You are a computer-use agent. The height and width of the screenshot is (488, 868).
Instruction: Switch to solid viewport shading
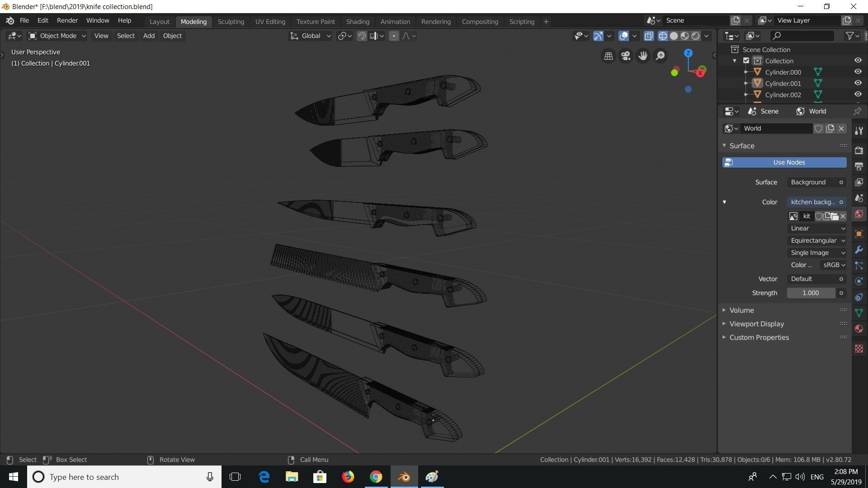click(x=674, y=36)
